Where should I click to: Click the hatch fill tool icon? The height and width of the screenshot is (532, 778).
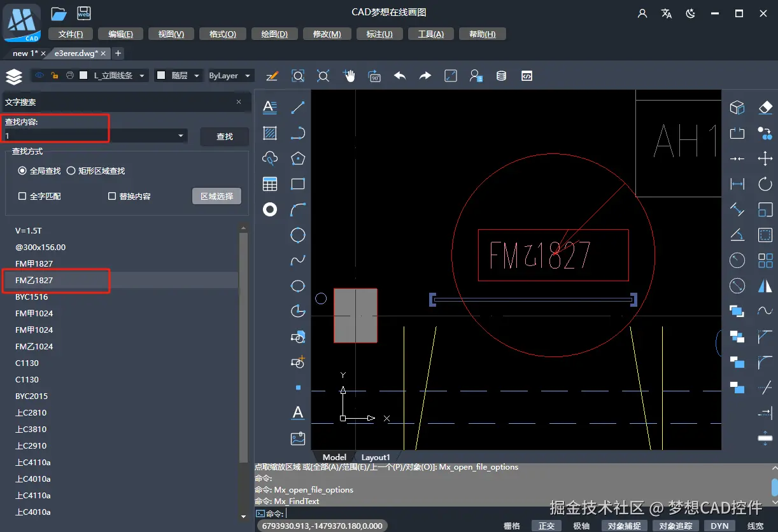[x=270, y=133]
